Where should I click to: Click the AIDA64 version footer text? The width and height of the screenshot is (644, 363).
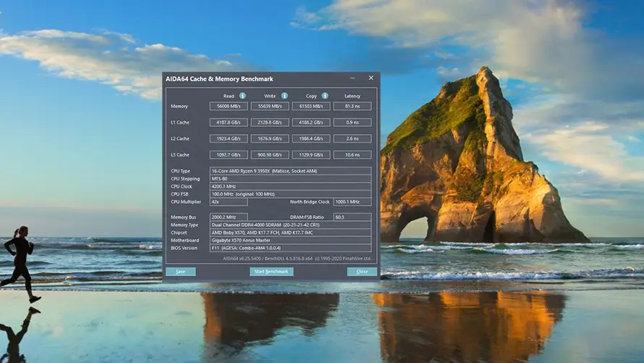(x=297, y=259)
